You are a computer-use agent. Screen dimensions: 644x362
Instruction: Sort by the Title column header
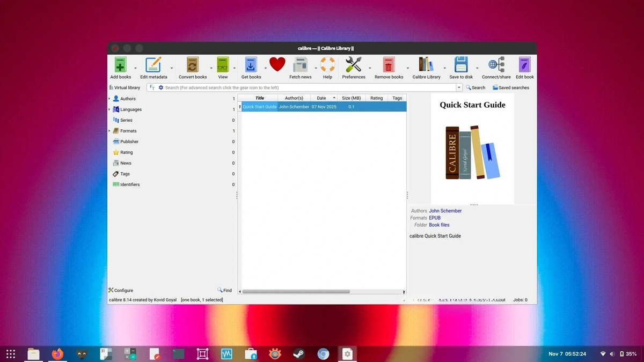coord(260,98)
